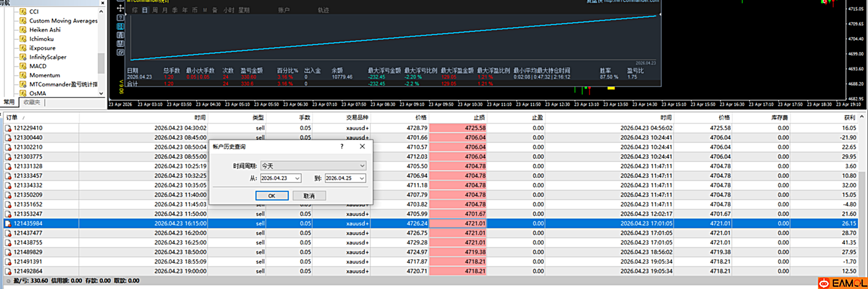Screen dimensions: 868x289
Task: Open the 从 start date picker
Action: click(297, 178)
